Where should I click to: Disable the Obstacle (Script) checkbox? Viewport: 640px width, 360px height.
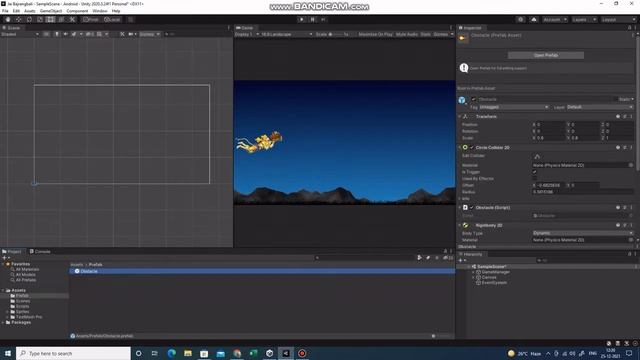[x=472, y=207]
